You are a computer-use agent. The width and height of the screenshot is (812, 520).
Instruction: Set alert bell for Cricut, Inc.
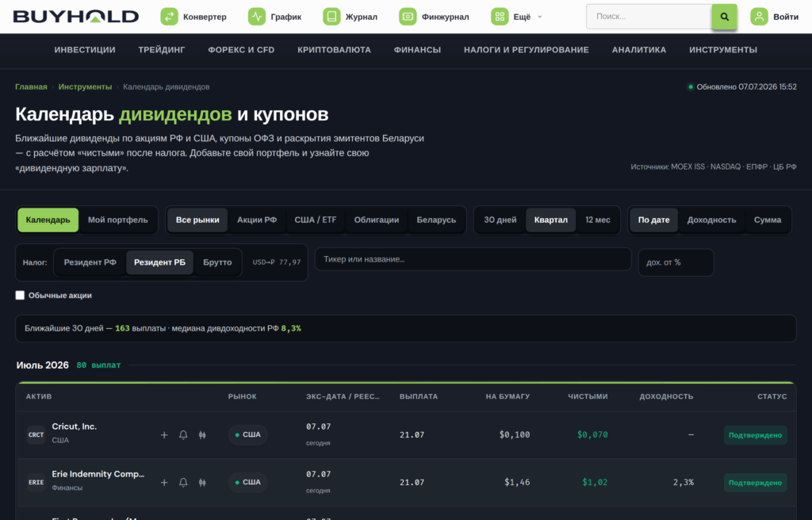[x=183, y=435]
